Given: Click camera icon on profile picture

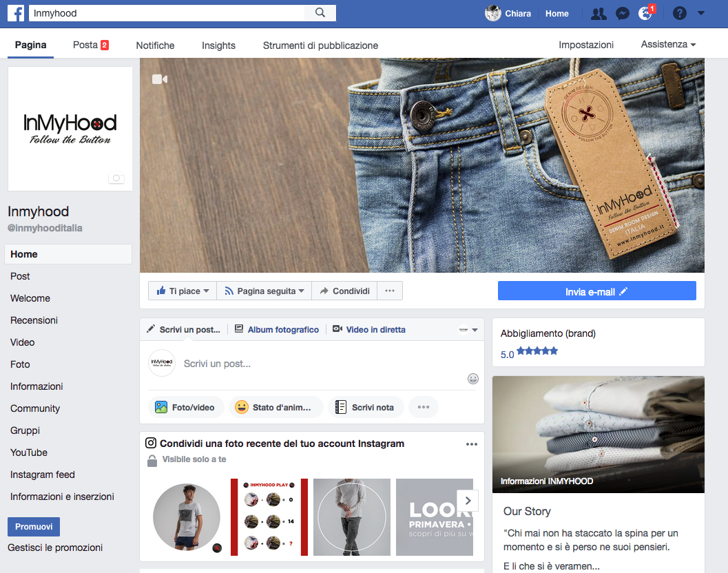Looking at the screenshot, I should click(116, 178).
